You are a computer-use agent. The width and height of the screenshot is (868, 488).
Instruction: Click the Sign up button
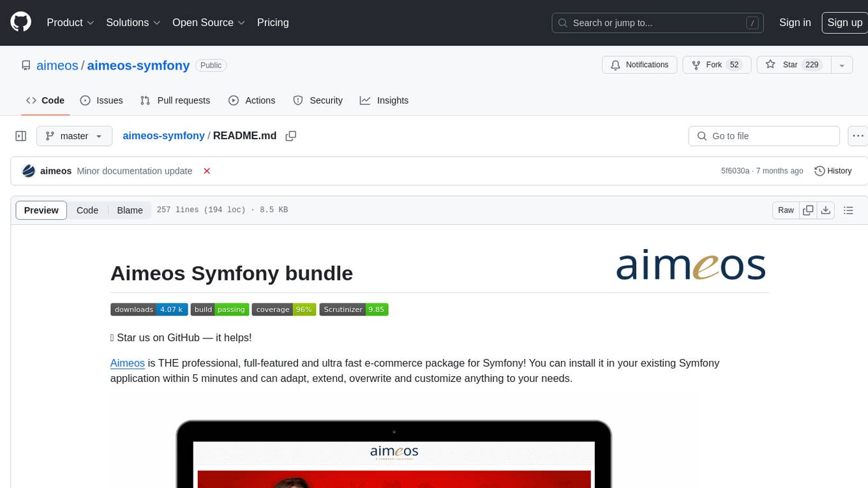point(844,22)
